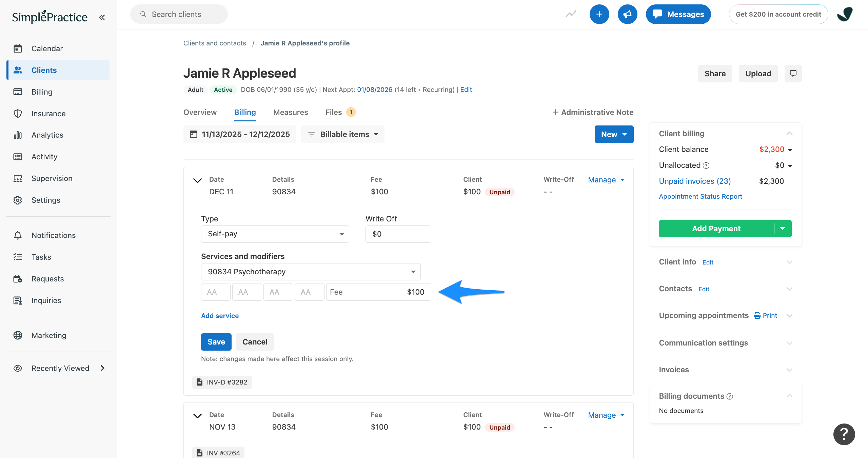This screenshot has height=472, width=868.
Task: Open Supervision icon in sidebar
Action: [x=18, y=178]
